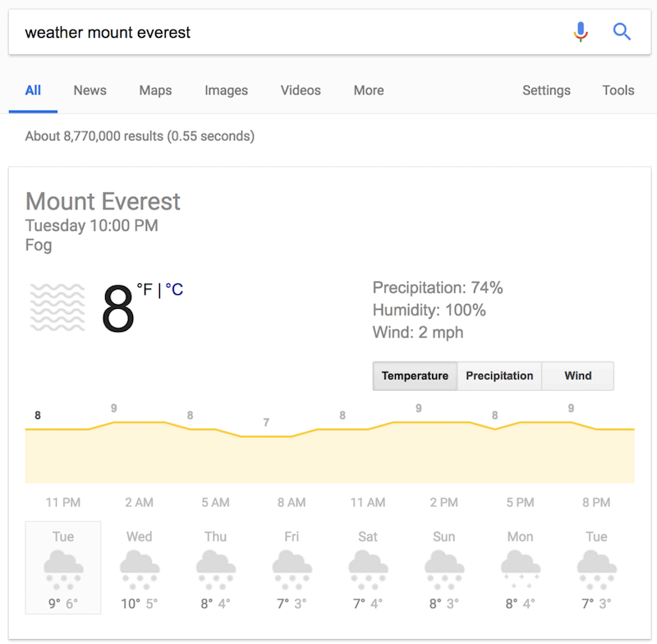Open the Images results tab
This screenshot has width=657, height=644.
226,90
